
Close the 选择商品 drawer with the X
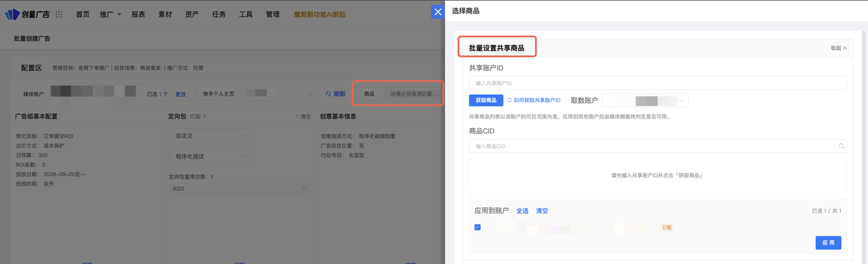pos(438,12)
